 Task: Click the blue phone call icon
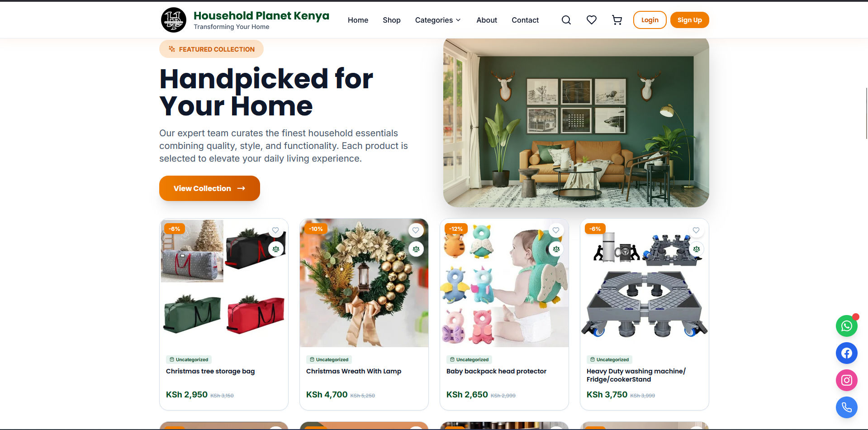point(846,407)
